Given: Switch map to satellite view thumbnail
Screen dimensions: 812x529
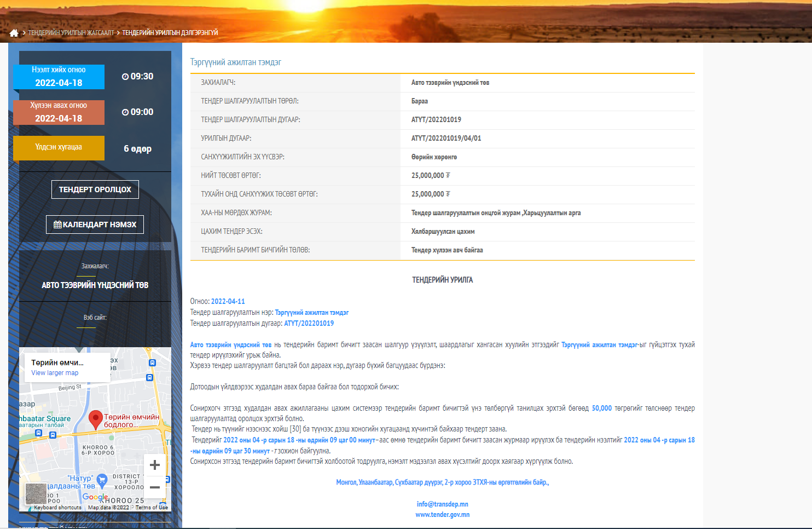Looking at the screenshot, I should (x=36, y=493).
